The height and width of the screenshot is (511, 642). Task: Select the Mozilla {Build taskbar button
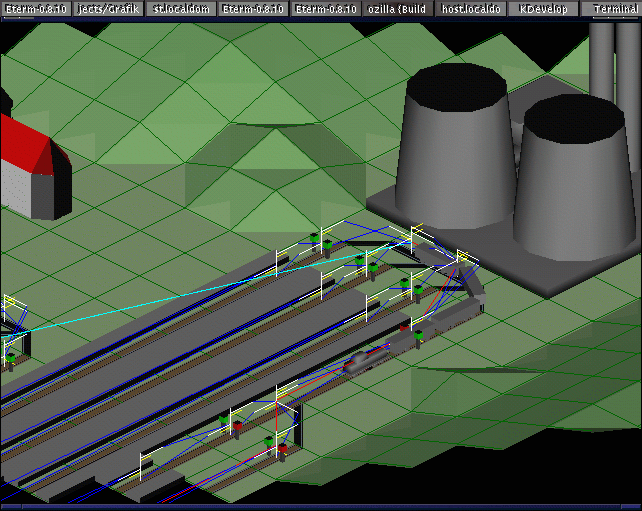tap(398, 8)
